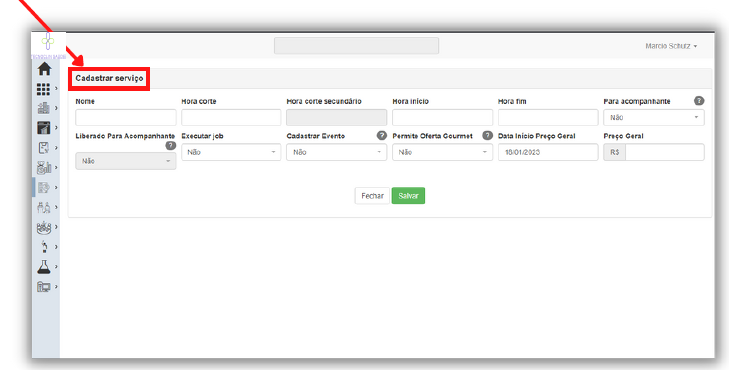
Task: Open the Para acompanhante dropdown
Action: pyautogui.click(x=654, y=118)
